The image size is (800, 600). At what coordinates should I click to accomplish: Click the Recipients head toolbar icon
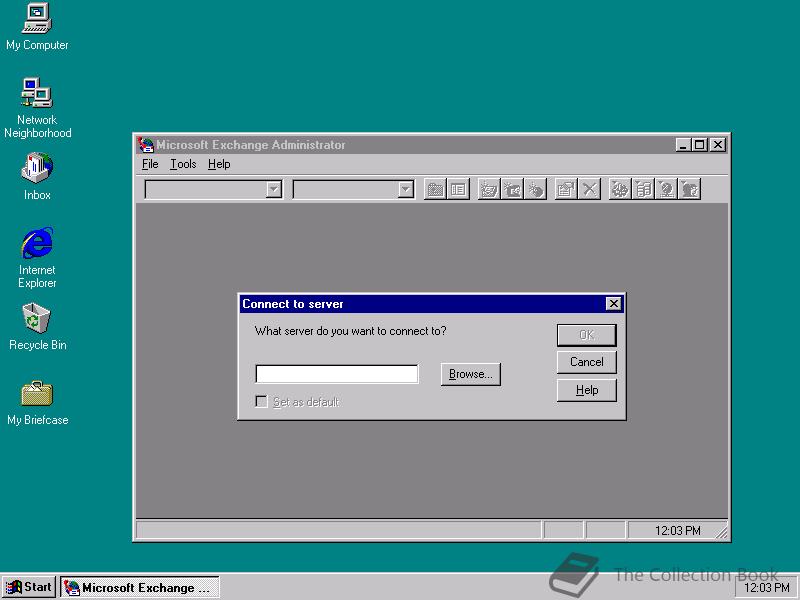(690, 189)
